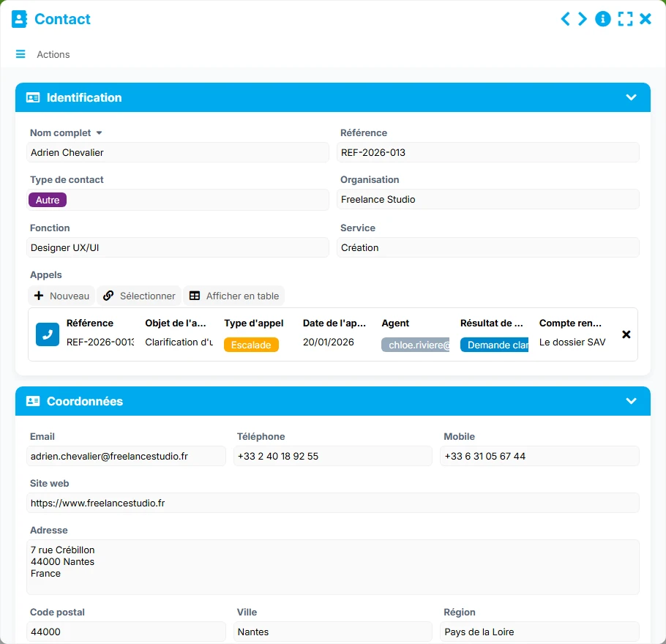Click the Escalade call type badge
The height and width of the screenshot is (644, 666).
click(251, 345)
